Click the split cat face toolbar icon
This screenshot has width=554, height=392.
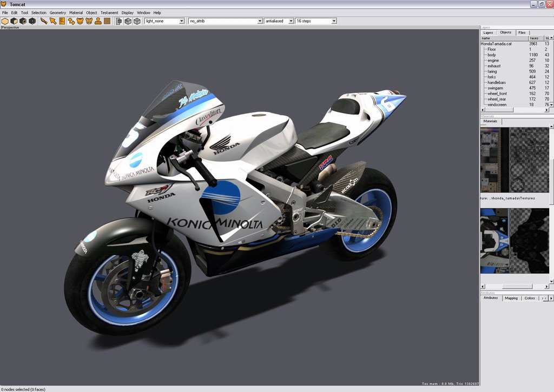89,21
